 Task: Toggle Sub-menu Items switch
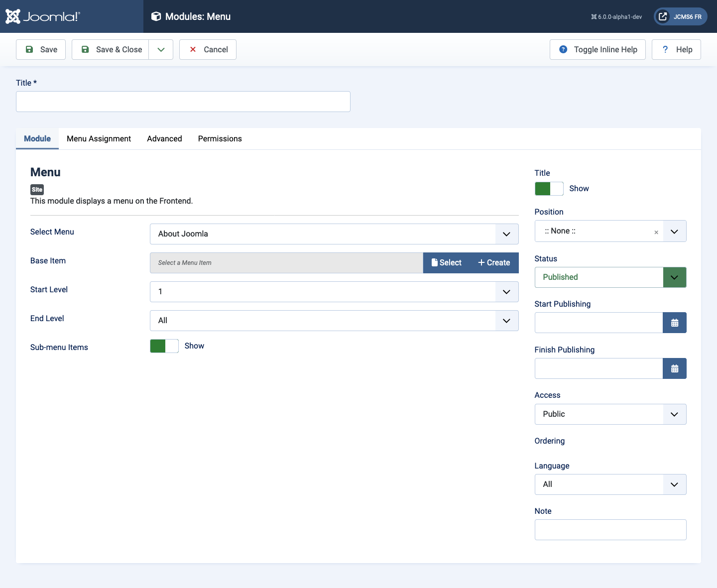[164, 346]
